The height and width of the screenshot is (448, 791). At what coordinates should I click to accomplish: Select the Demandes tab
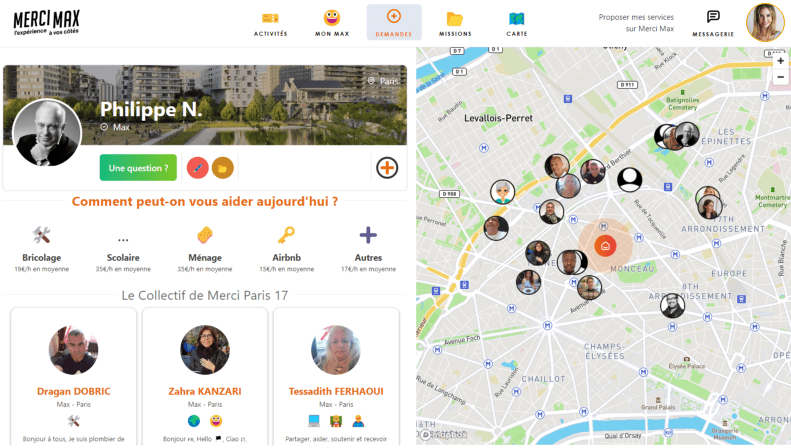[393, 23]
